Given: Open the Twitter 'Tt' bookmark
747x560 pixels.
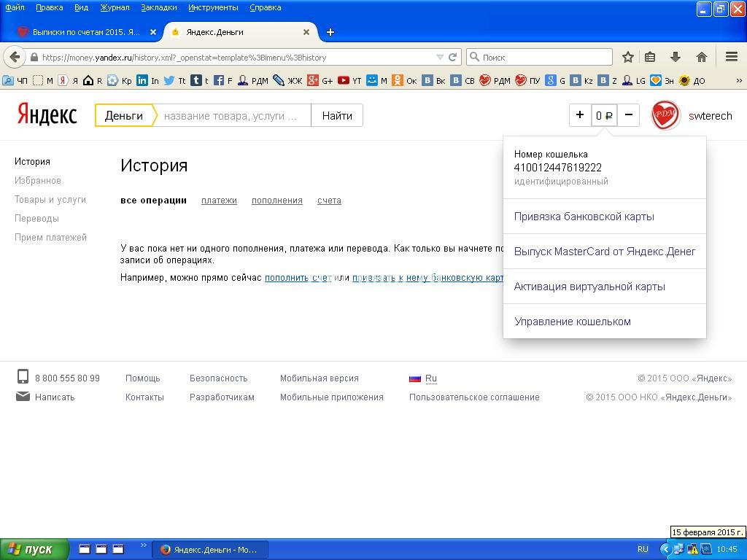Looking at the screenshot, I should 175,80.
